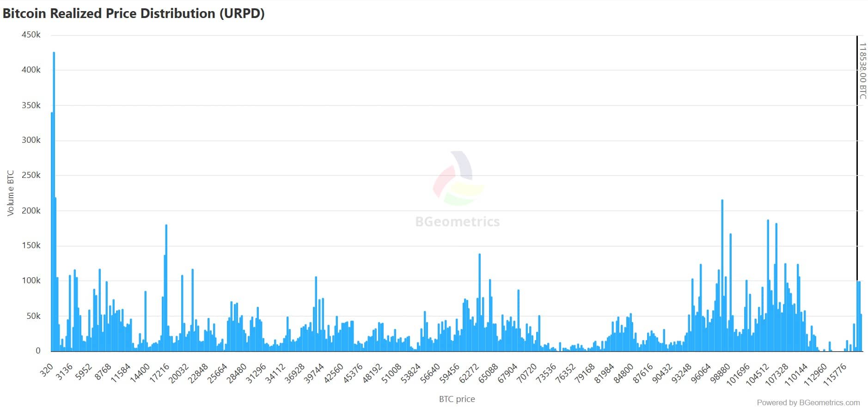The width and height of the screenshot is (868, 408).
Task: Click the '118538.00 BTC' current price marker label
Action: coord(862,71)
